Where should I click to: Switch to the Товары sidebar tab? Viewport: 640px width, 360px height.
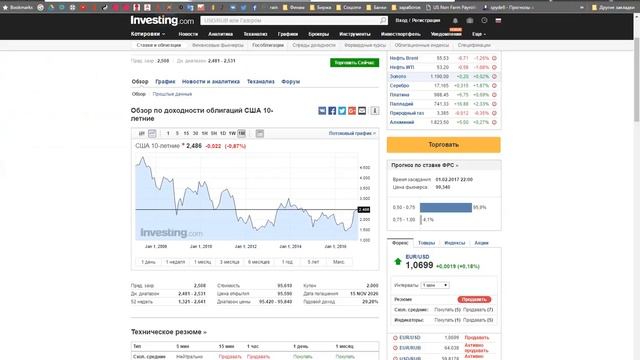coord(427,243)
